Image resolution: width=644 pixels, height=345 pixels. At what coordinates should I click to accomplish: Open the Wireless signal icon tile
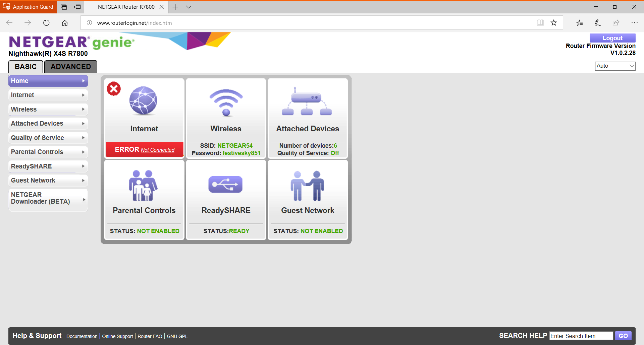click(226, 102)
